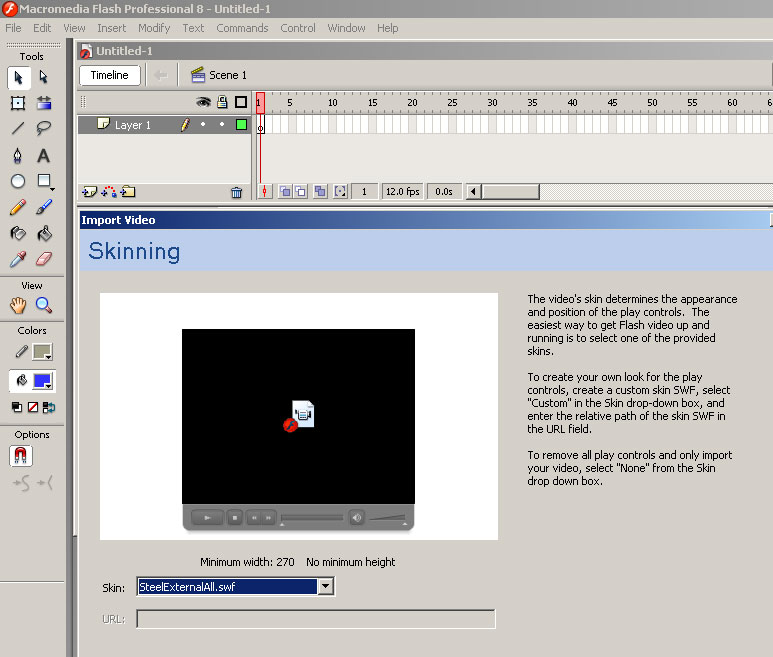The height and width of the screenshot is (657, 773).
Task: Click the Timeline button
Action: click(109, 75)
